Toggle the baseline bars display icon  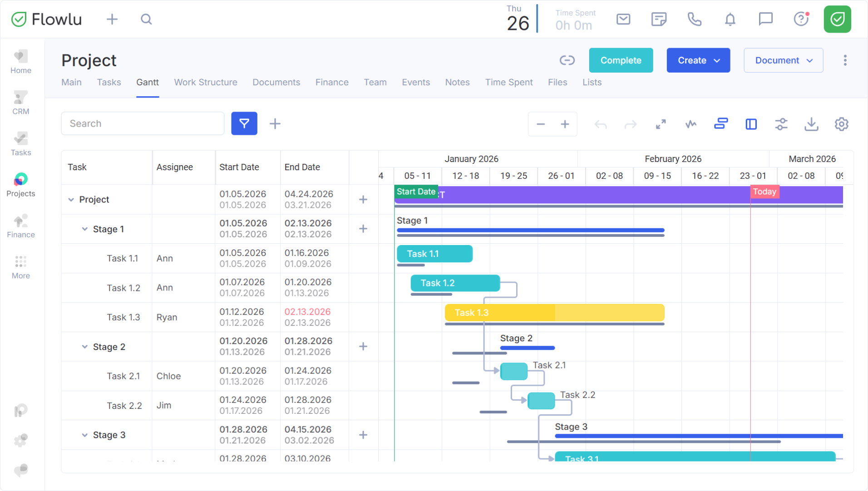click(x=720, y=124)
